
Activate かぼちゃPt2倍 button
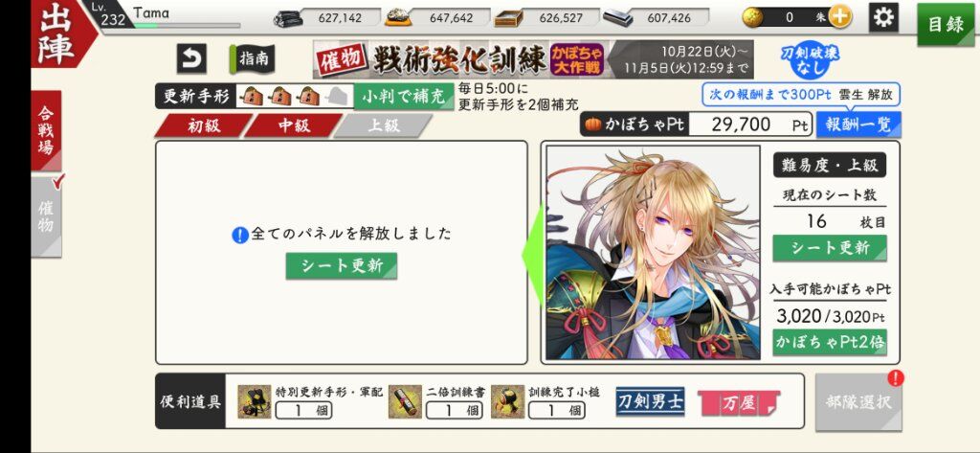[x=830, y=342]
